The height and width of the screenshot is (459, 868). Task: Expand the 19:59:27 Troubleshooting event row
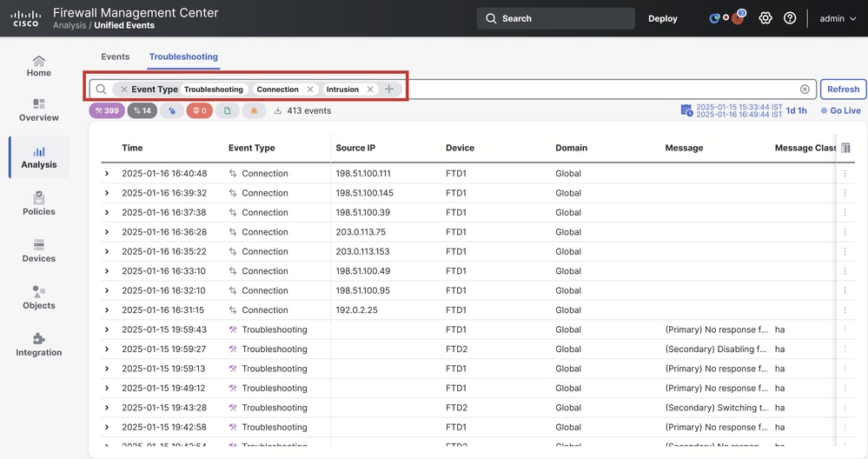pyautogui.click(x=107, y=349)
